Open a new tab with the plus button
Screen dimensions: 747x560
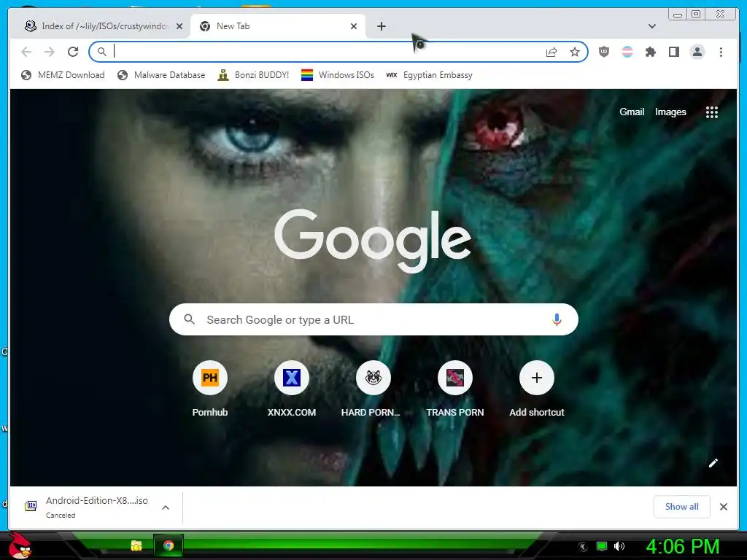pos(381,26)
